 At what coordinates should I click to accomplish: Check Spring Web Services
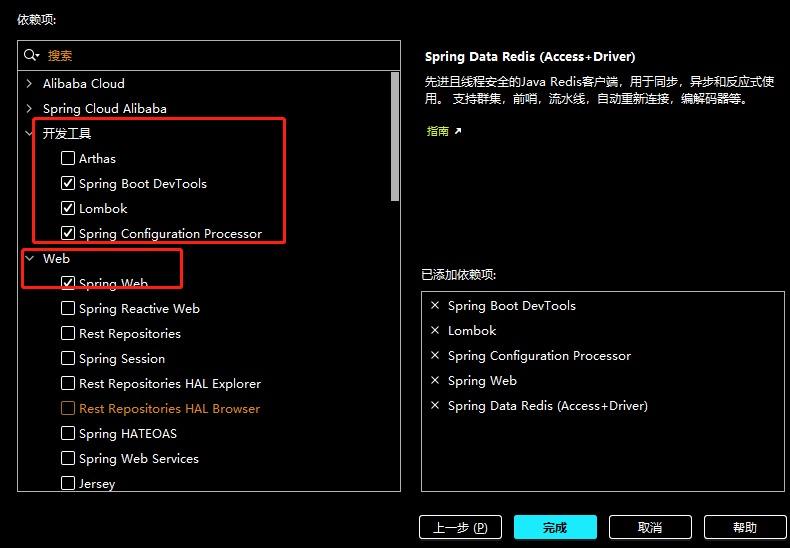point(68,458)
